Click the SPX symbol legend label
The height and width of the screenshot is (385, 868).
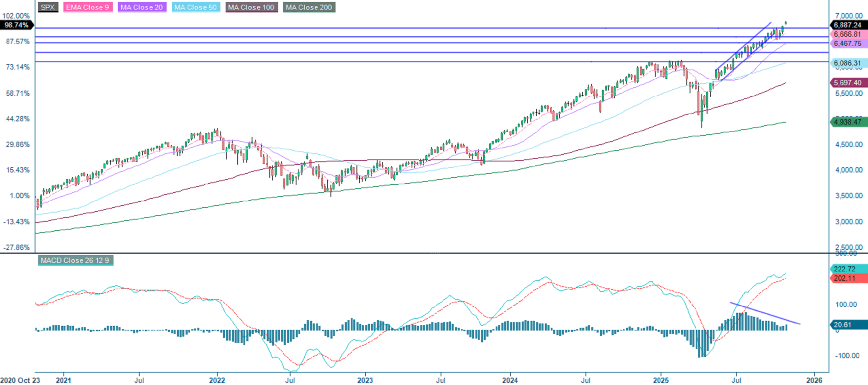point(48,7)
